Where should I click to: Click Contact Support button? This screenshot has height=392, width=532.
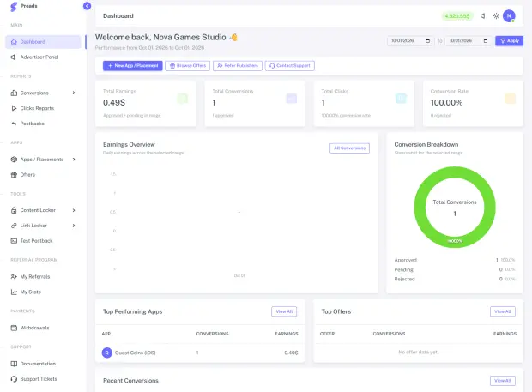click(x=290, y=66)
